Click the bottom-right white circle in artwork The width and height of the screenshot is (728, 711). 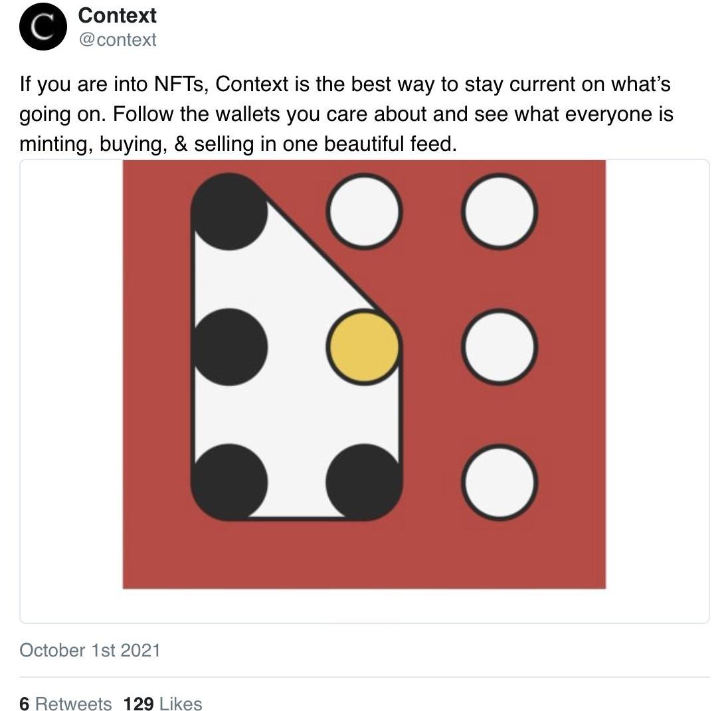click(x=500, y=482)
